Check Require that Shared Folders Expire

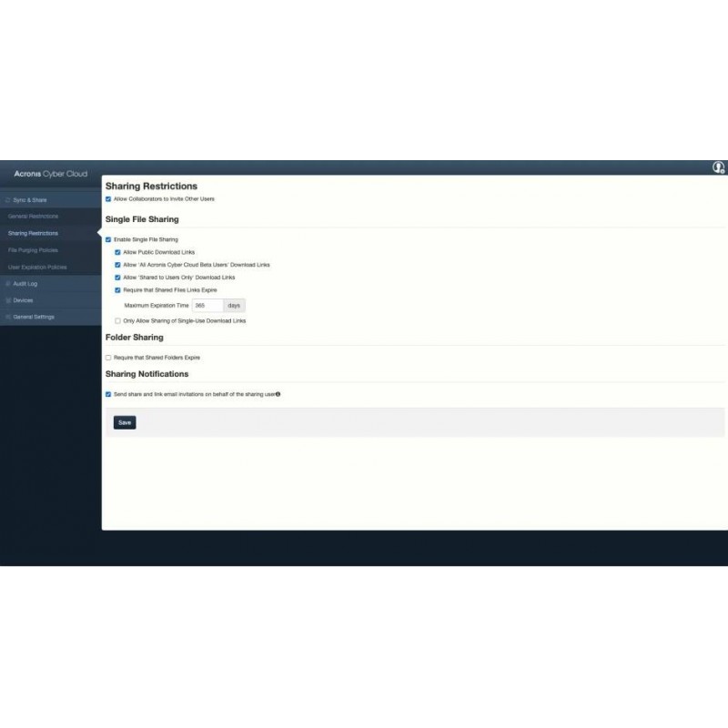(108, 358)
